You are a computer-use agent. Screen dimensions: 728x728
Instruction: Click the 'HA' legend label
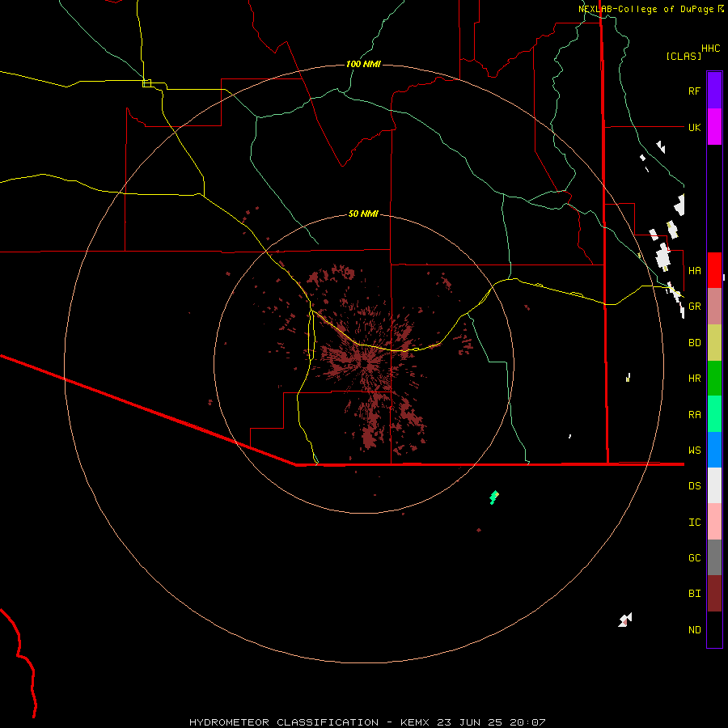(694, 271)
